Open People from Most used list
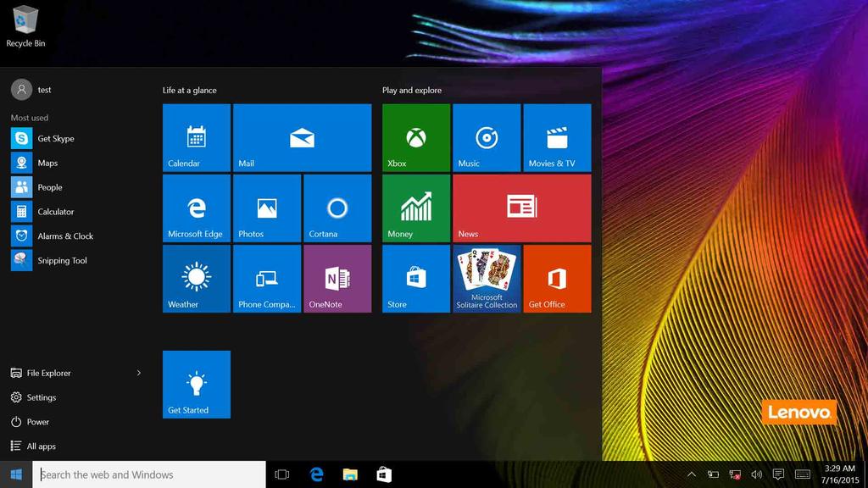The width and height of the screenshot is (868, 488). pyautogui.click(x=76, y=187)
